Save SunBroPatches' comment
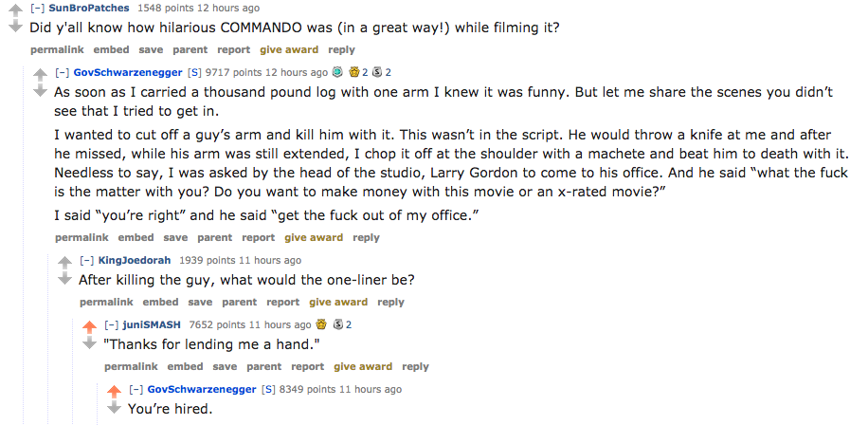 tap(151, 49)
